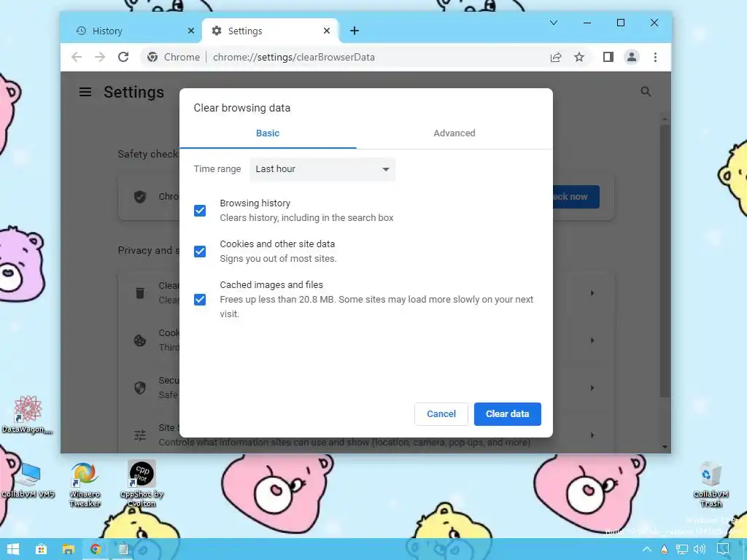Show hidden tray icons chevron
Screen dimensions: 747x560
pyautogui.click(x=646, y=550)
